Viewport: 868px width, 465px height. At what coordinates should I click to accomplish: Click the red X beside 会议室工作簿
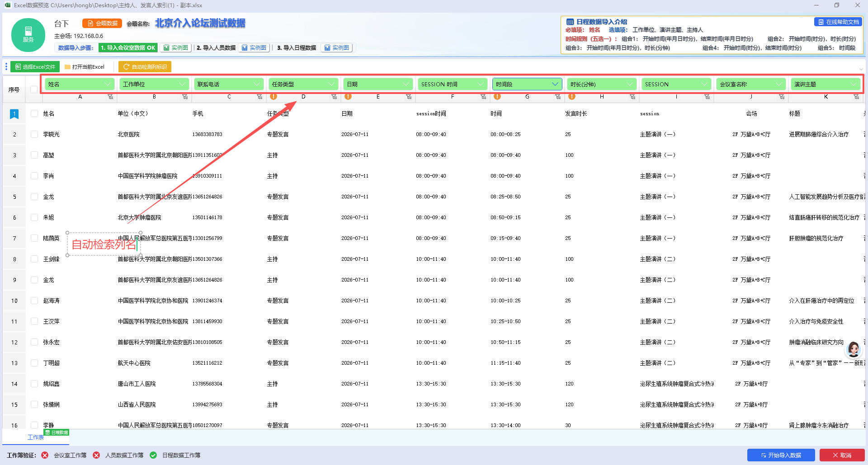click(45, 455)
